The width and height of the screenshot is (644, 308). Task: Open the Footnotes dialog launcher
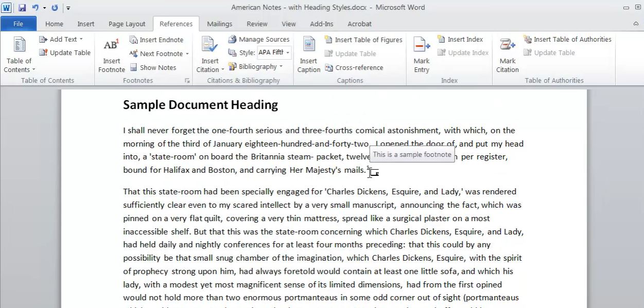click(187, 81)
